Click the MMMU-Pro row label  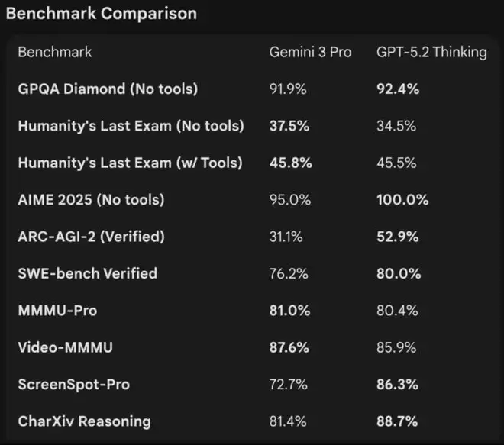pos(57,311)
